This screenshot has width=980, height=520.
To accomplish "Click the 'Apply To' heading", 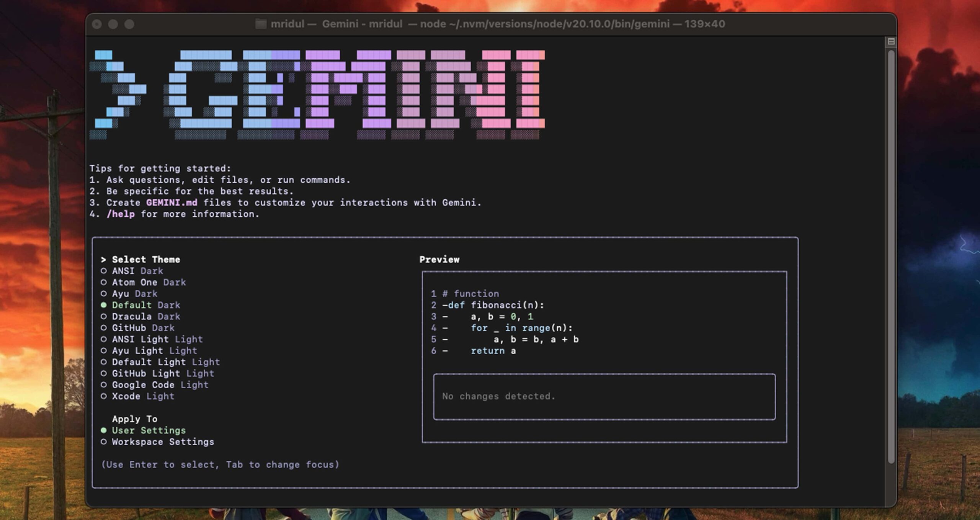I will 135,419.
